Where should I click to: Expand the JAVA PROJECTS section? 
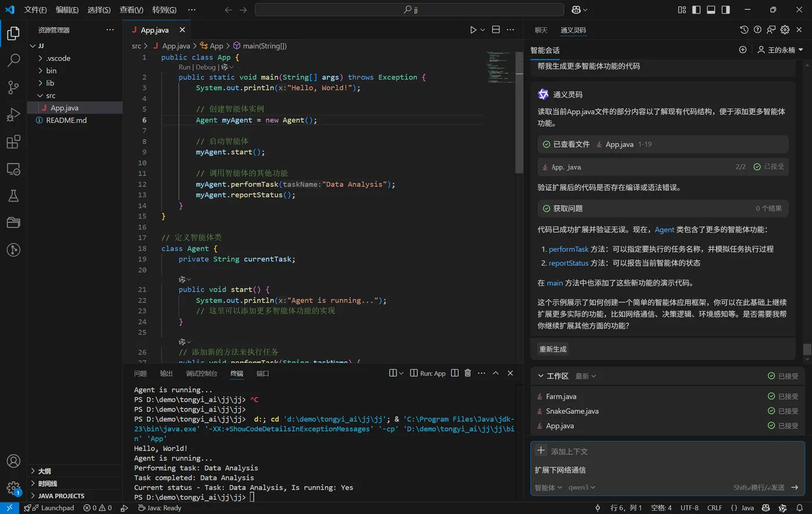point(75,496)
